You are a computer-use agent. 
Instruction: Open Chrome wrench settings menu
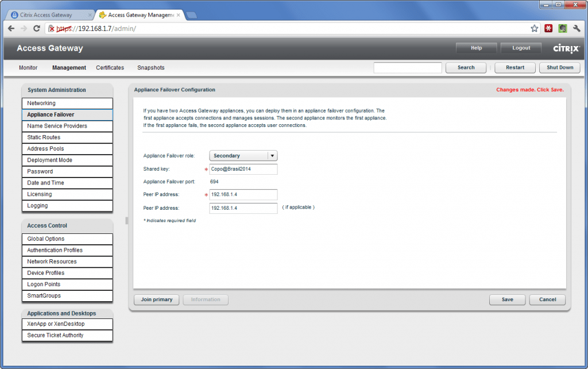577,29
